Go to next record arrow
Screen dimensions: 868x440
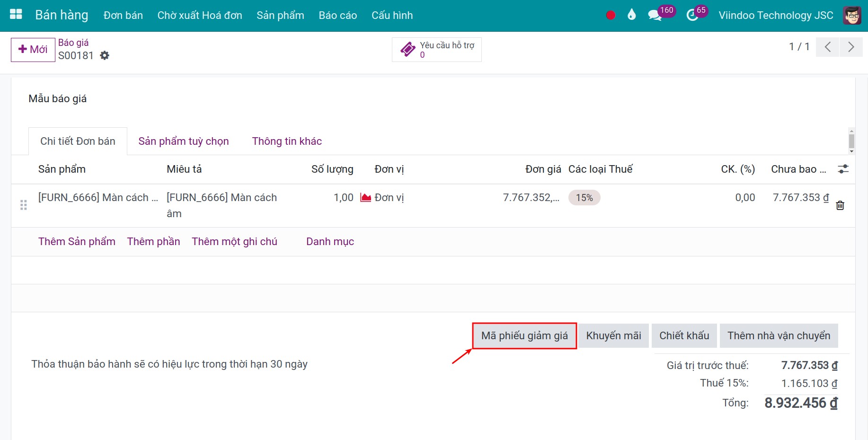click(851, 47)
